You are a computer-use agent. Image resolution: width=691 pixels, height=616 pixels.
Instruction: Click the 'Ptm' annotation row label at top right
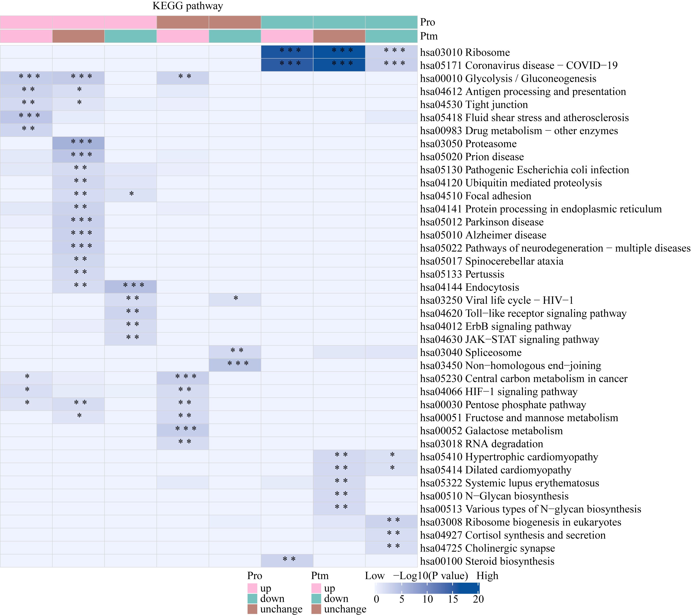pyautogui.click(x=429, y=36)
